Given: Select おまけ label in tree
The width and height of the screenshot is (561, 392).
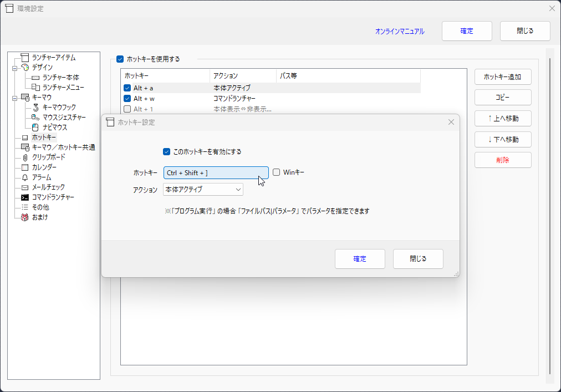Looking at the screenshot, I should tap(40, 217).
